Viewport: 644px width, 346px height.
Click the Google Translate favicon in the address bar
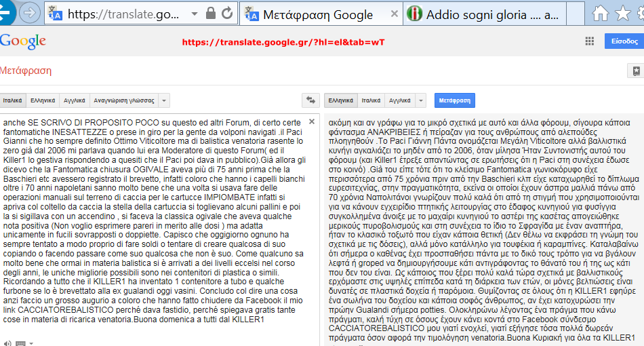click(55, 14)
